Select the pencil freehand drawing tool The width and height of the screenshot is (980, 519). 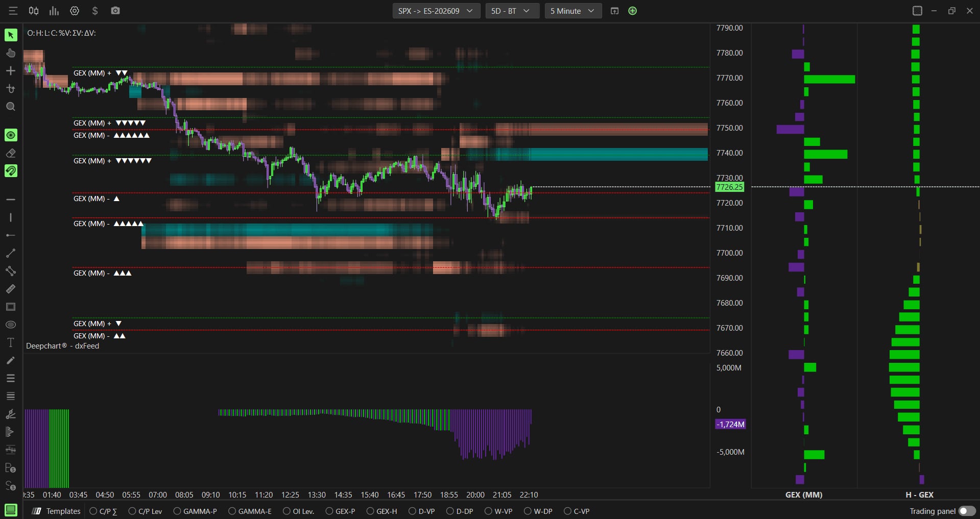tap(11, 360)
